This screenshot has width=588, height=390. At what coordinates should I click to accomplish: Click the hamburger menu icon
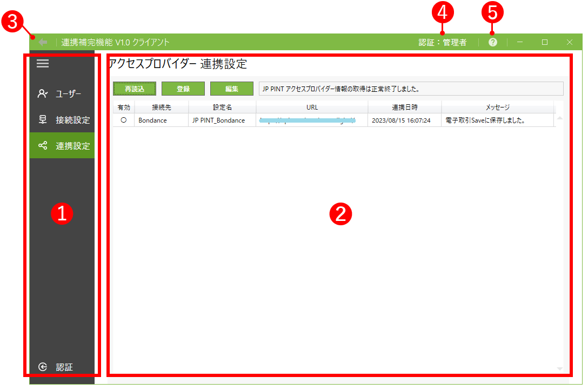pyautogui.click(x=42, y=63)
